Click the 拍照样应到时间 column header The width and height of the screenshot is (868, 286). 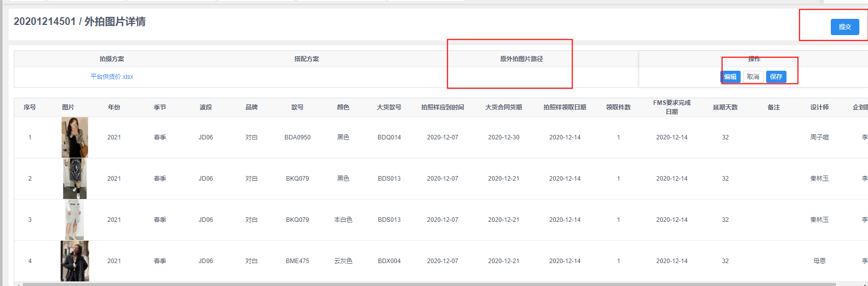(442, 107)
